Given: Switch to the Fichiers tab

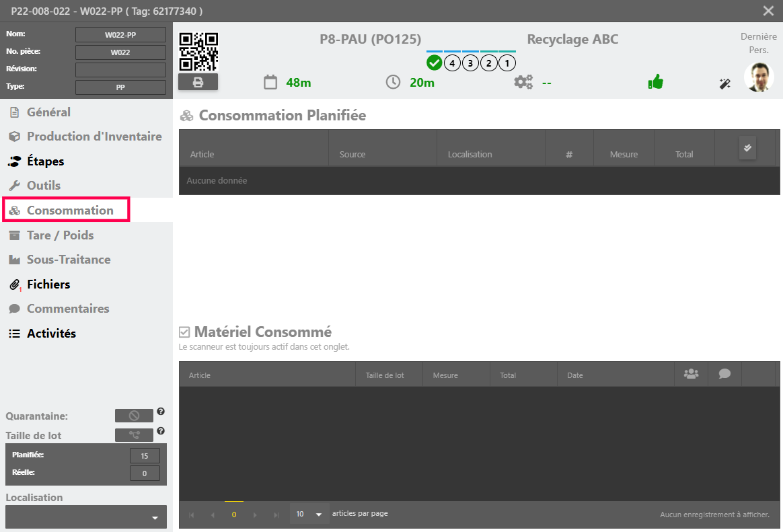Looking at the screenshot, I should click(x=48, y=284).
